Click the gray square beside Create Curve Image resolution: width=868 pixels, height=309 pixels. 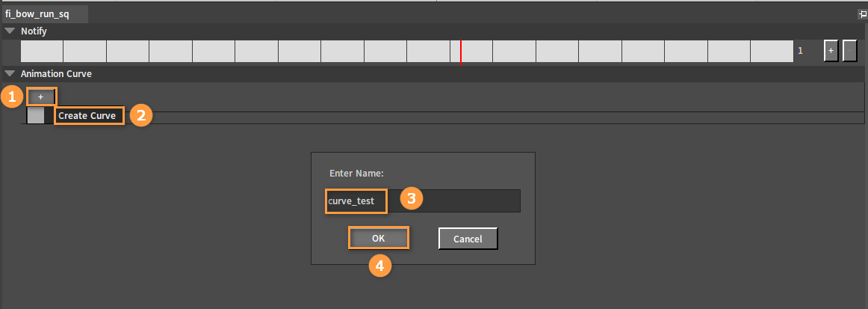click(35, 115)
